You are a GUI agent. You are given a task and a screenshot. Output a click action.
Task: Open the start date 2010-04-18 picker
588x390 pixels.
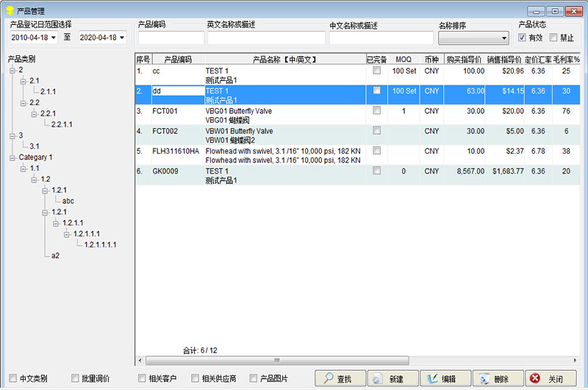pyautogui.click(x=54, y=38)
